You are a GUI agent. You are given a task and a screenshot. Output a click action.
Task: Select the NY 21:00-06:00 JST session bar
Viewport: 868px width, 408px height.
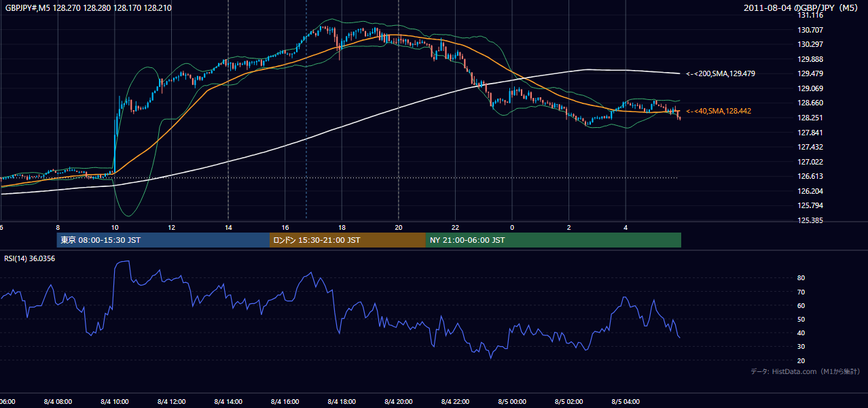coord(554,240)
